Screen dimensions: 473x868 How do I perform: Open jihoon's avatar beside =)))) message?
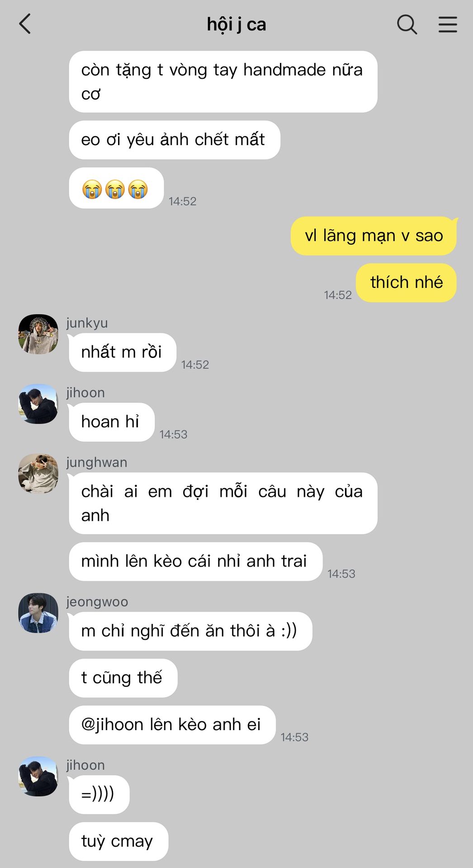pos(38,776)
